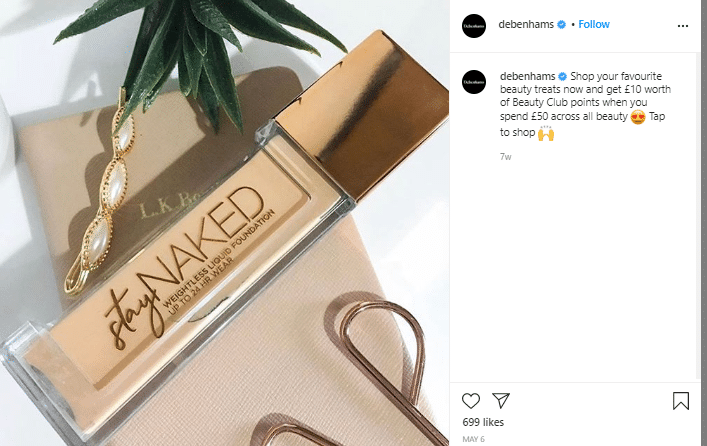Click debenhams avatar beside the caption

[474, 82]
